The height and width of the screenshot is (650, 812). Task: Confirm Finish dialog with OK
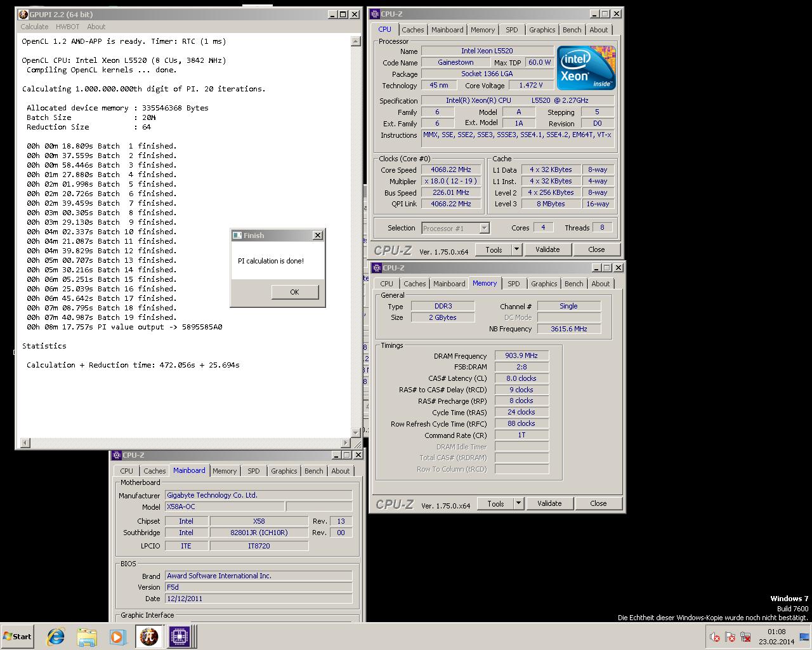(294, 292)
